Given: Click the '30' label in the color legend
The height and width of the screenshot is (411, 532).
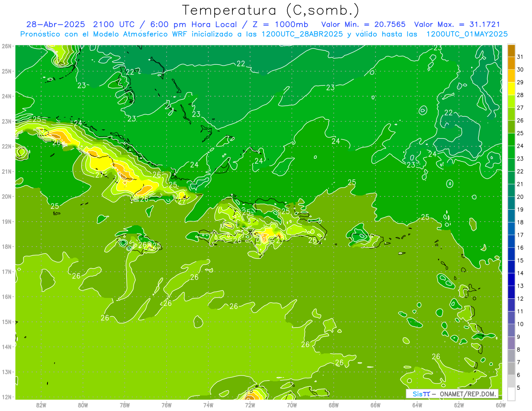Looking at the screenshot, I should pos(520,70).
